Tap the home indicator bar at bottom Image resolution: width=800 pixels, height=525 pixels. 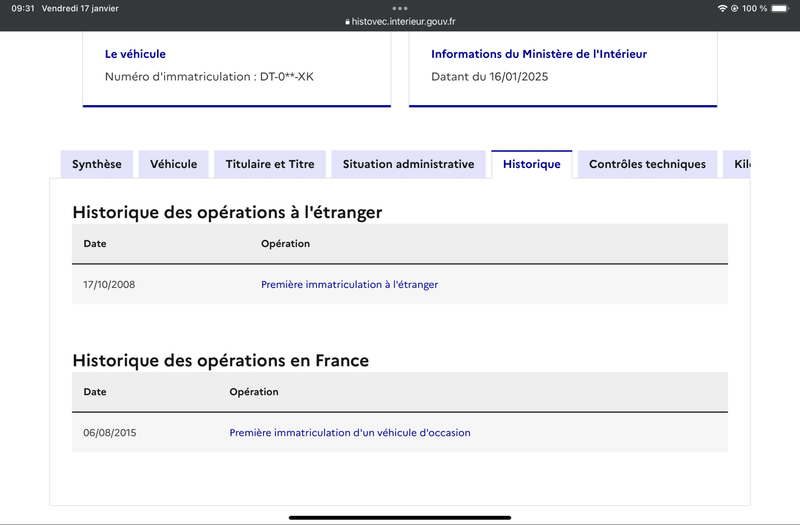pyautogui.click(x=400, y=517)
